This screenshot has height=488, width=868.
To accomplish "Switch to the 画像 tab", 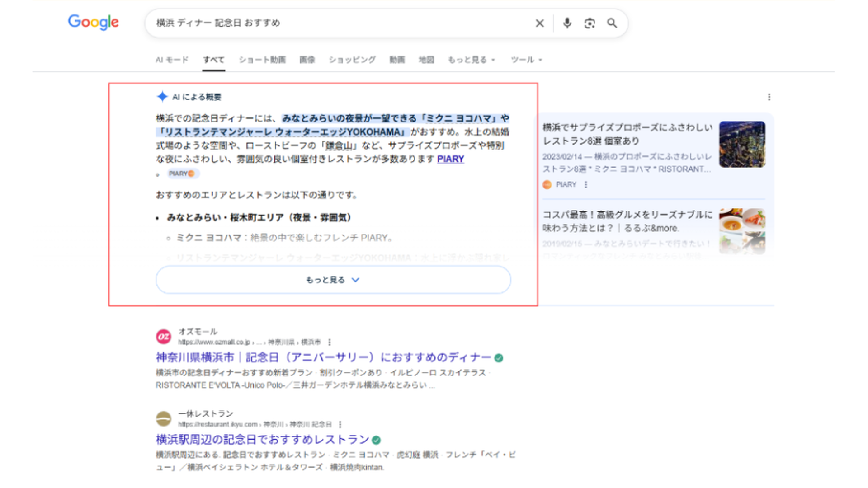I will [307, 60].
